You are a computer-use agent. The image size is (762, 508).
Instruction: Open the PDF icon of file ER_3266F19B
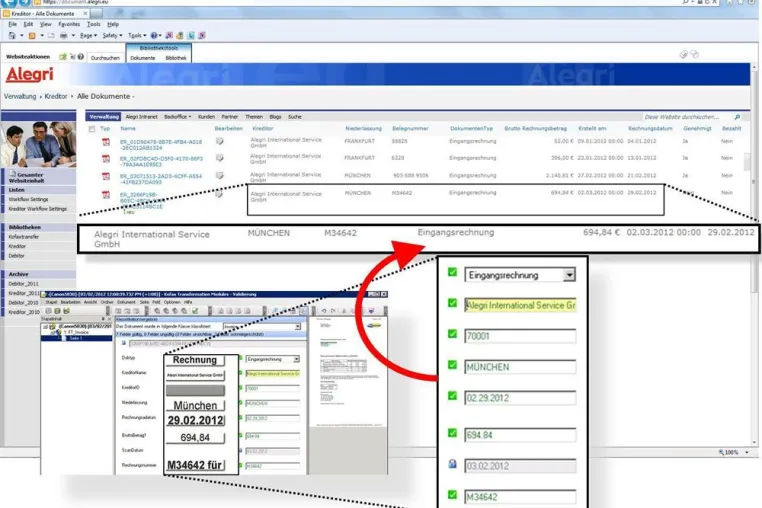tap(105, 195)
